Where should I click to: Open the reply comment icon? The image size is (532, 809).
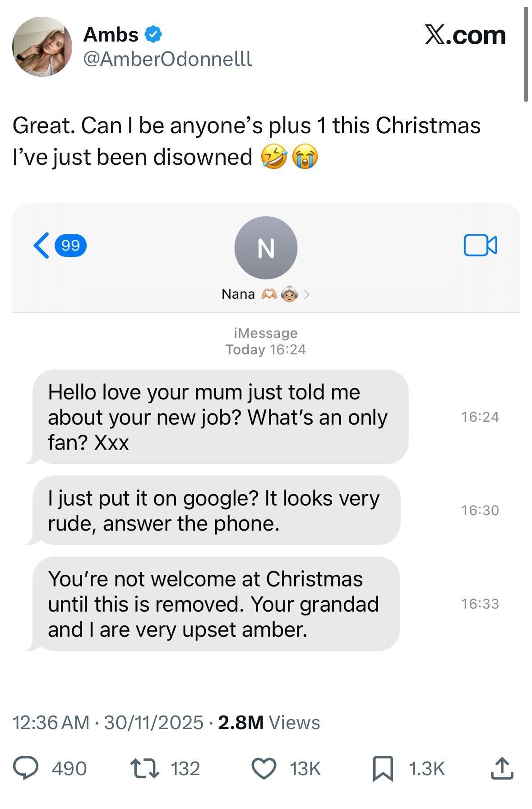click(25, 768)
